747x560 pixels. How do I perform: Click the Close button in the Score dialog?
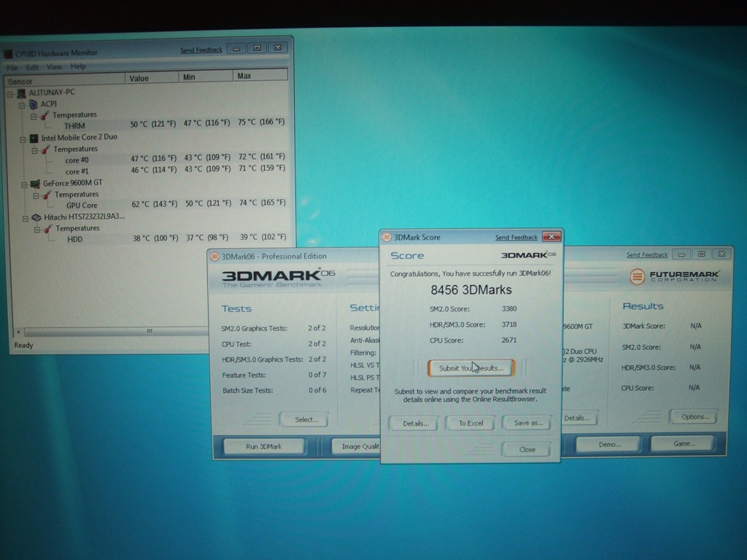(527, 449)
